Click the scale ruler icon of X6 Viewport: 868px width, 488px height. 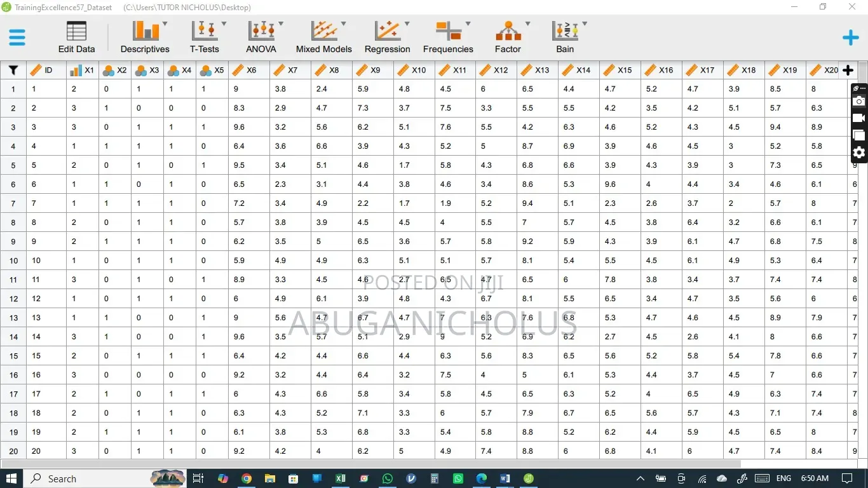[x=238, y=70]
